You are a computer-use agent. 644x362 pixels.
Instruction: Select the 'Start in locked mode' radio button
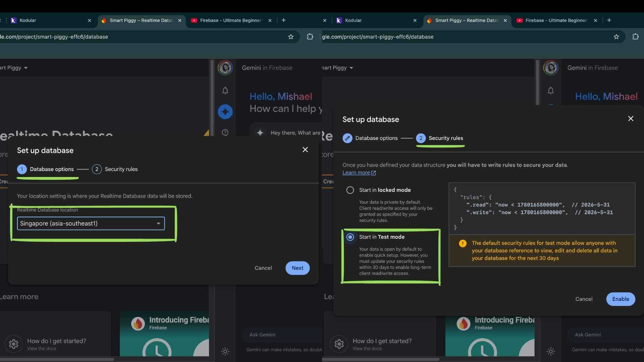(350, 190)
